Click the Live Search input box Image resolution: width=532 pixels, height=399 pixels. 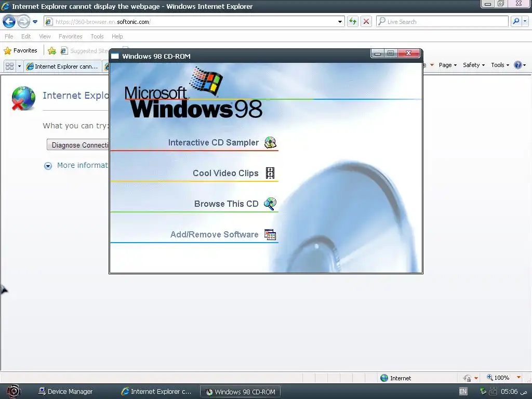(x=442, y=22)
